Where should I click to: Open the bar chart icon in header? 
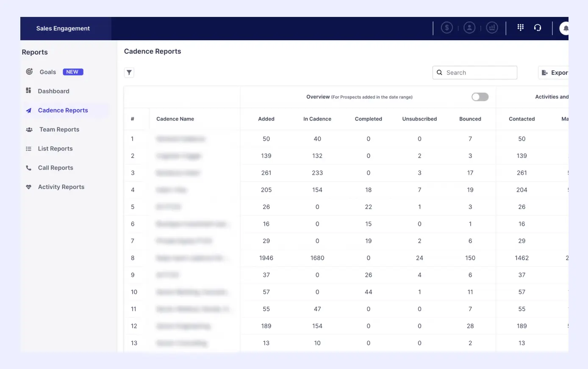click(492, 28)
